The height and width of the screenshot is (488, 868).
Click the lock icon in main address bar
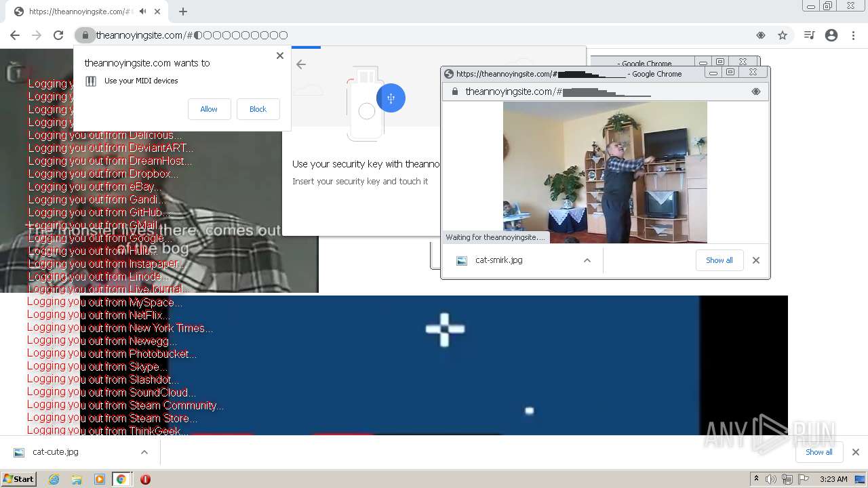tap(85, 35)
